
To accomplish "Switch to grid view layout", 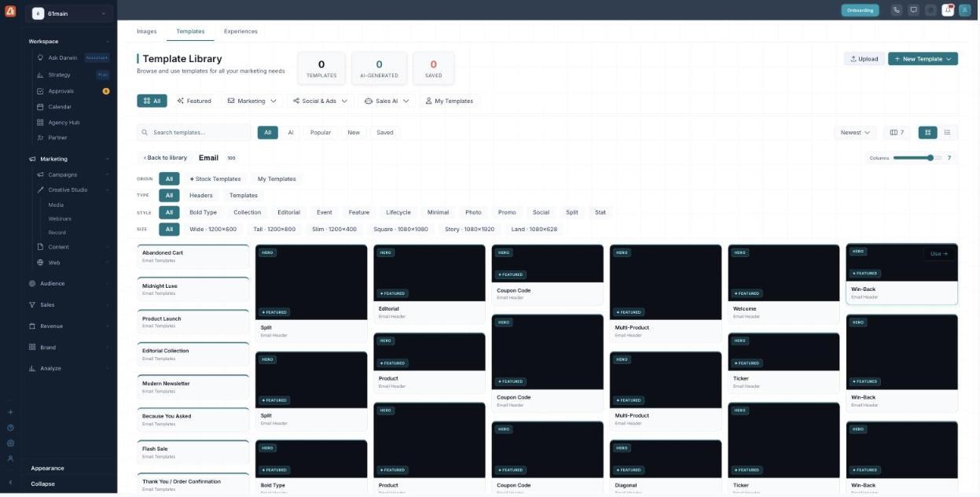I will coord(927,132).
